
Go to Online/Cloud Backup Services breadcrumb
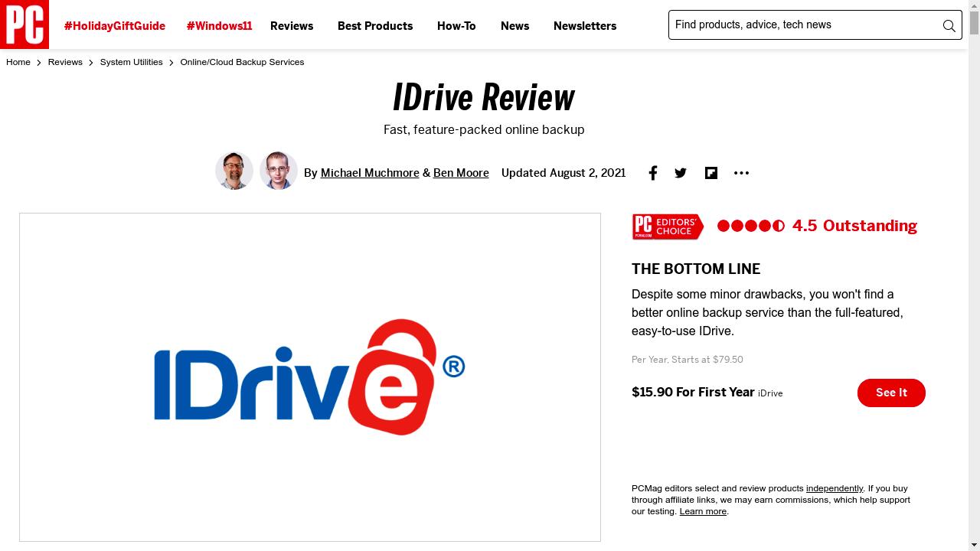(242, 62)
